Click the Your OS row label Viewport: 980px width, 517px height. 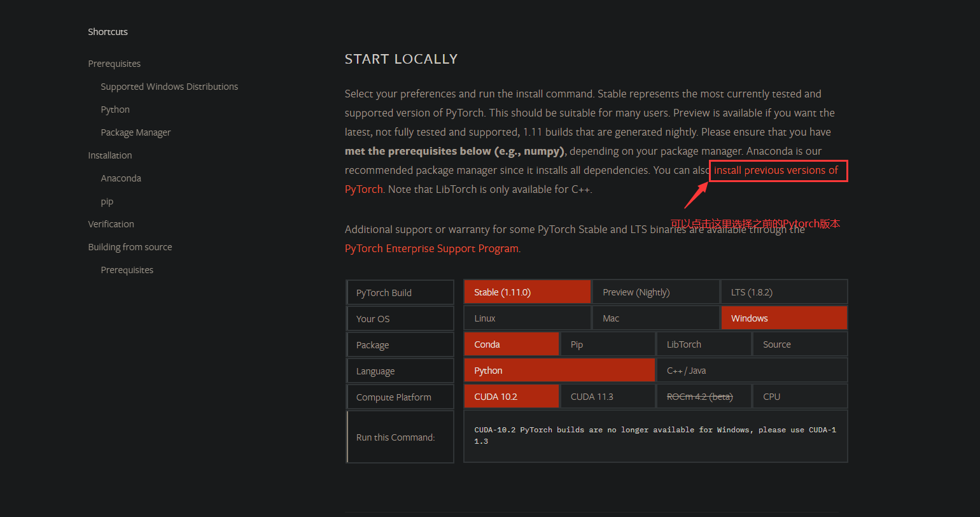pos(400,318)
